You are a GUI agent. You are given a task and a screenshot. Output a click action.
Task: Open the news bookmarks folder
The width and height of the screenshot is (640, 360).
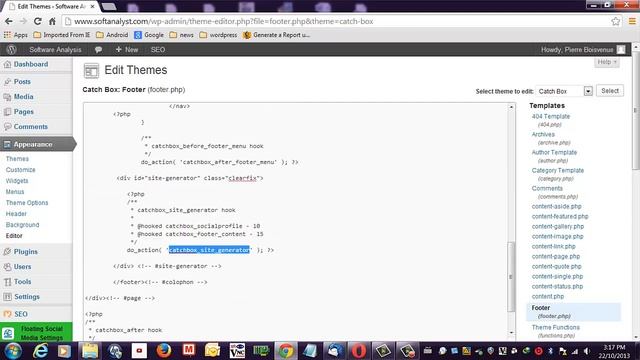pyautogui.click(x=181, y=35)
